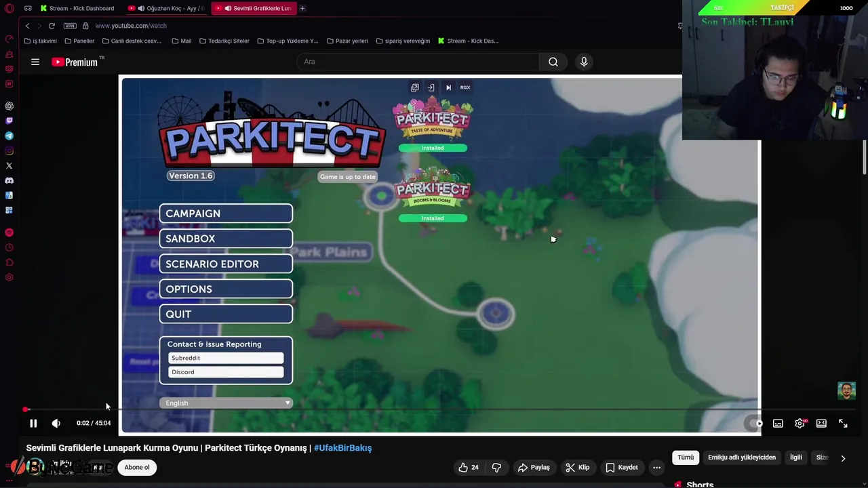The height and width of the screenshot is (488, 868).
Task: Open Instagram in Opera sidebar
Action: tap(9, 150)
